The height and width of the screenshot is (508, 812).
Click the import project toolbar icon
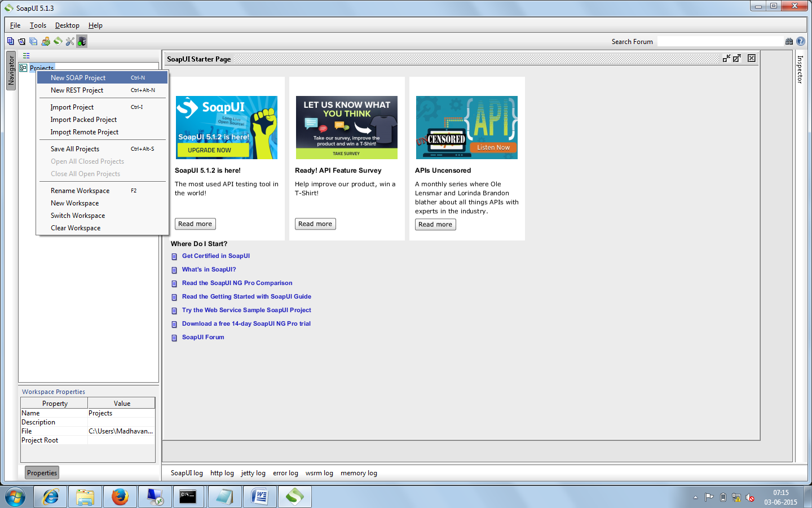pos(21,41)
